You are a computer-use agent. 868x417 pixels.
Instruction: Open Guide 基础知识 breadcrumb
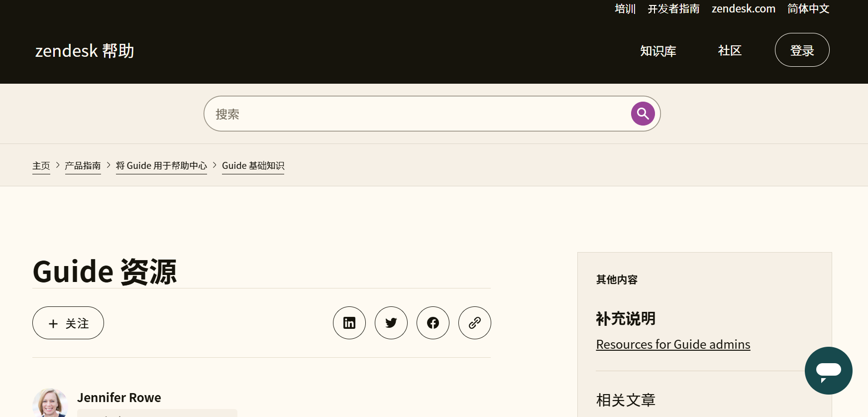tap(253, 166)
